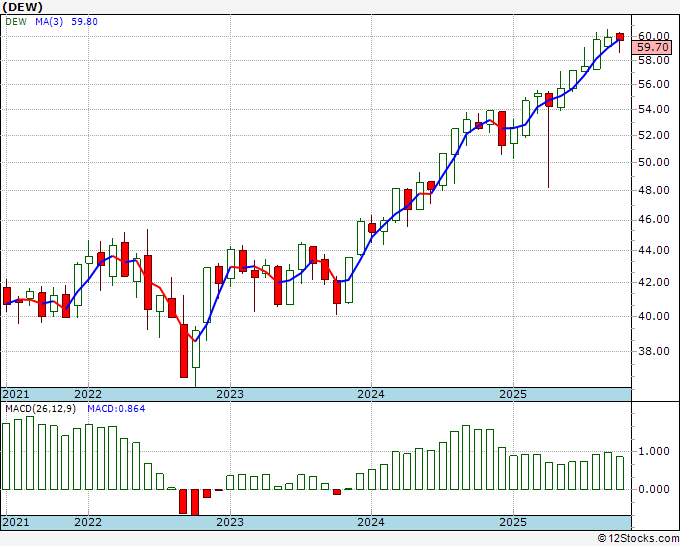Click the 50.00 price axis label
680x546 pixels.
pyautogui.click(x=654, y=162)
